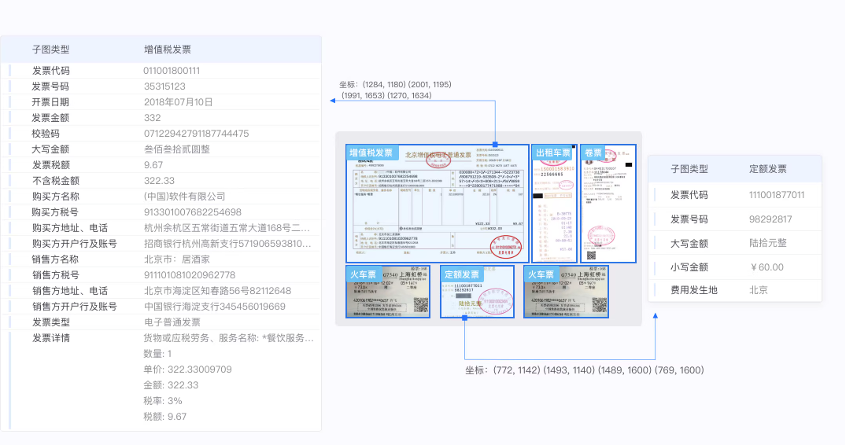Click the value 北京市海淀区知春路56号82112648
This screenshot has width=868, height=445.
pyautogui.click(x=217, y=292)
